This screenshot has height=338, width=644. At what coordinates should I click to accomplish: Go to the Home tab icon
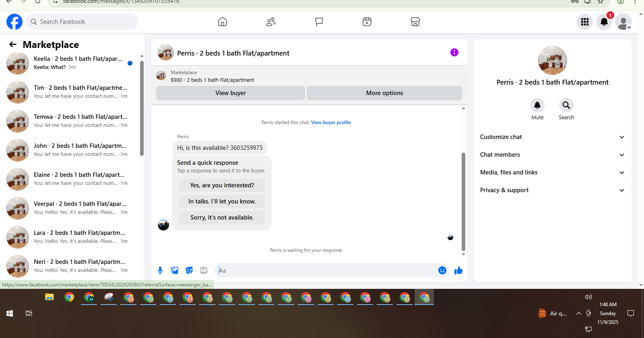tap(223, 22)
